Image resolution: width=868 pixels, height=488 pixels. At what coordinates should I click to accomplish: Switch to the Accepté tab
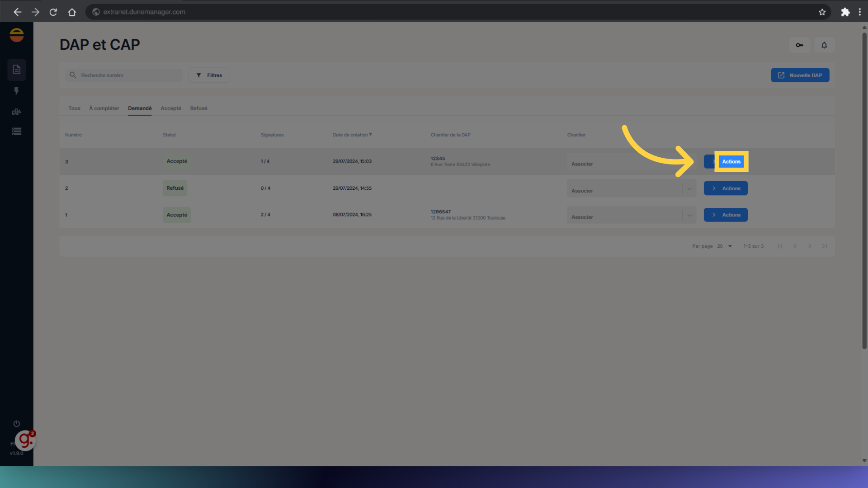[170, 108]
